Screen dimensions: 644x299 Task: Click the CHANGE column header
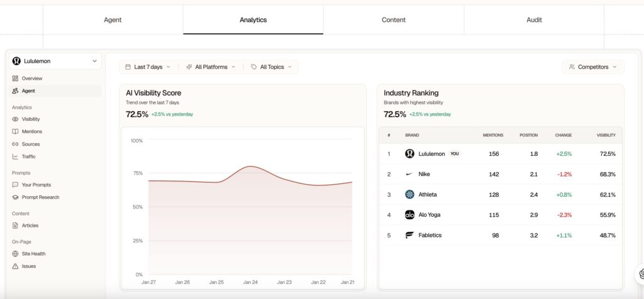(x=563, y=135)
